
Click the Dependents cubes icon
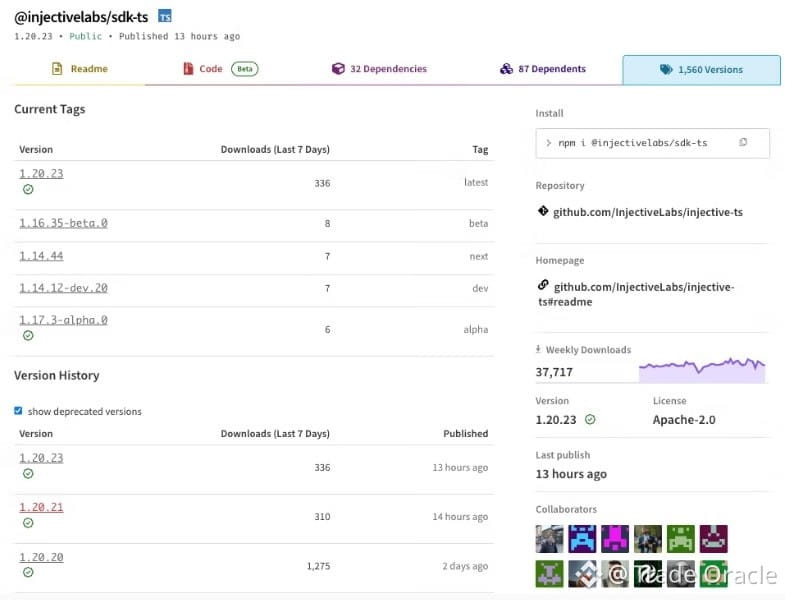[506, 69]
